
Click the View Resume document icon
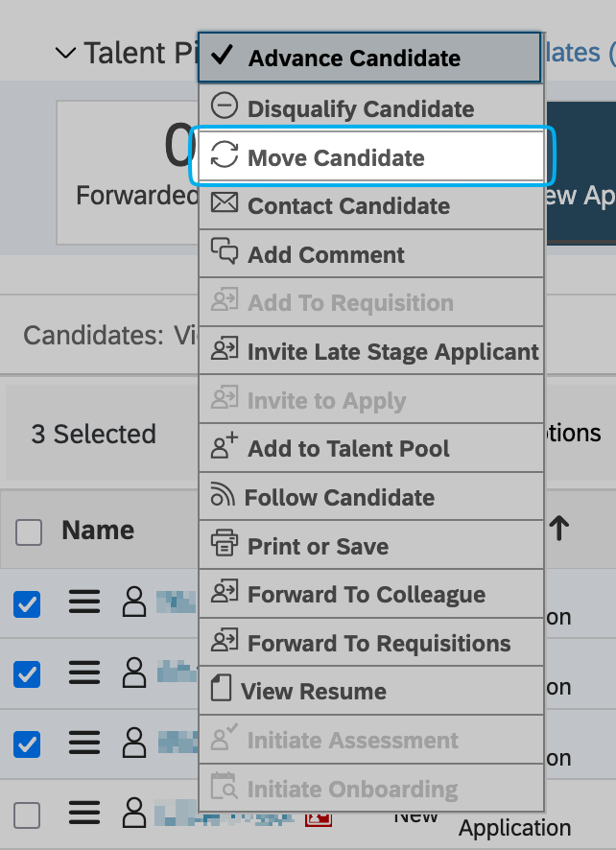221,690
